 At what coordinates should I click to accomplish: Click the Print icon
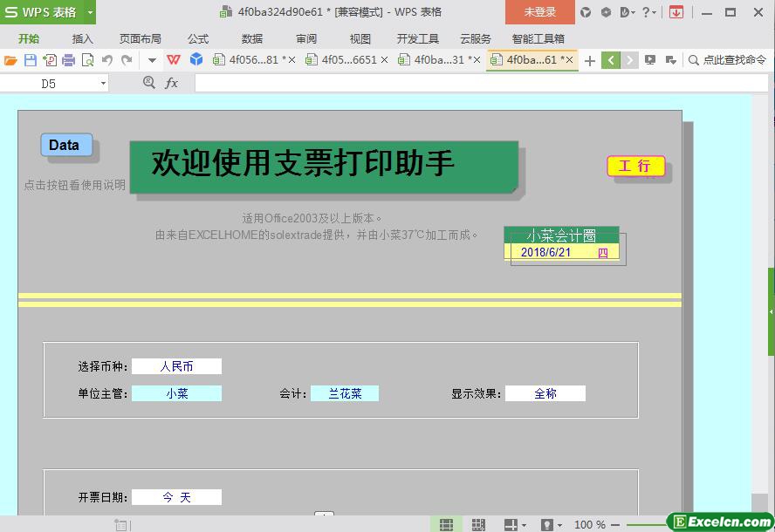[x=69, y=60]
